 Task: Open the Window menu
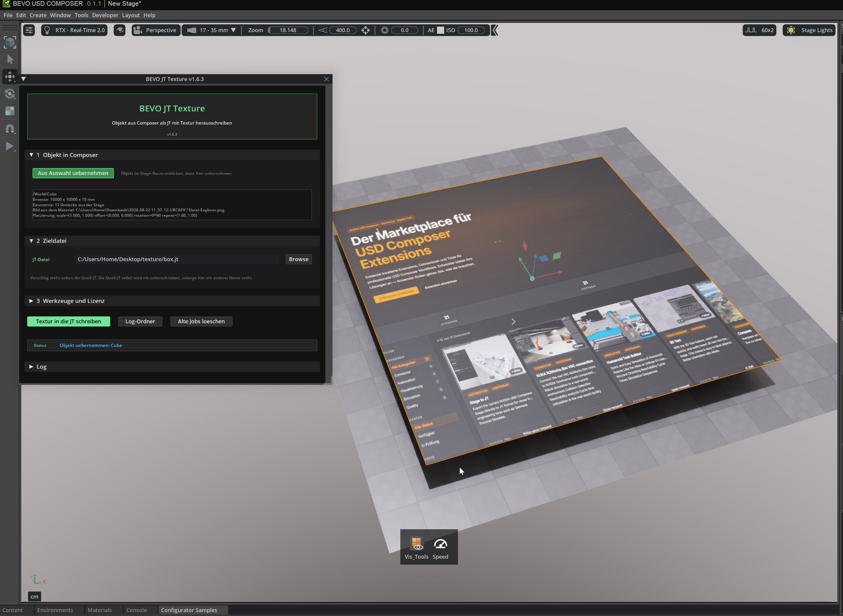tap(60, 15)
